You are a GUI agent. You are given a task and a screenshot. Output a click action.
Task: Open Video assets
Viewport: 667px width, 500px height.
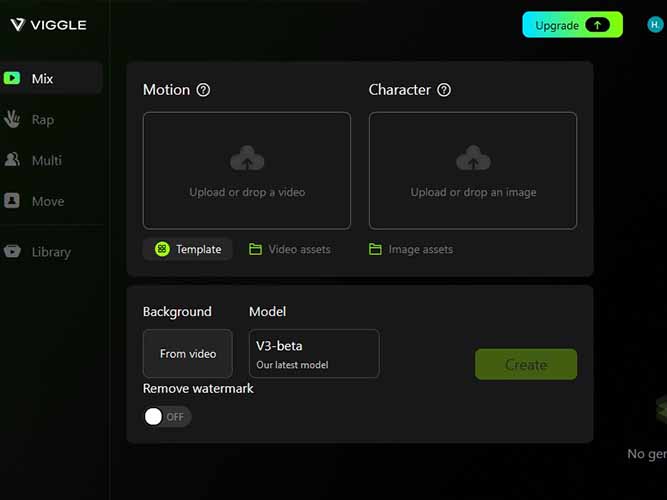point(290,249)
